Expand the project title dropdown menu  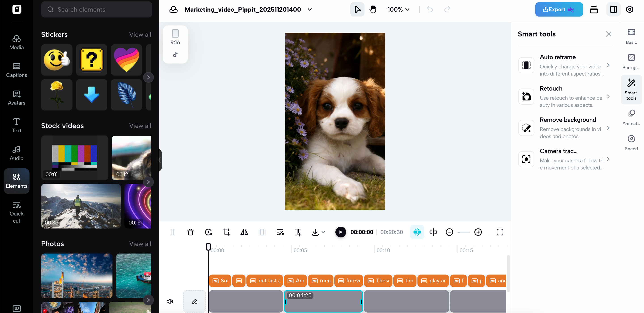(x=309, y=9)
